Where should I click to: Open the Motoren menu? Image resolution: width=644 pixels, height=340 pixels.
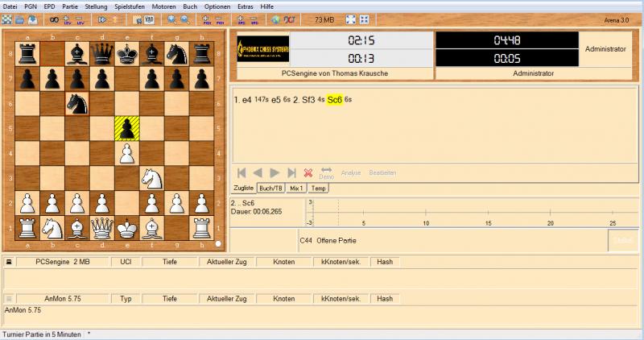[164, 6]
